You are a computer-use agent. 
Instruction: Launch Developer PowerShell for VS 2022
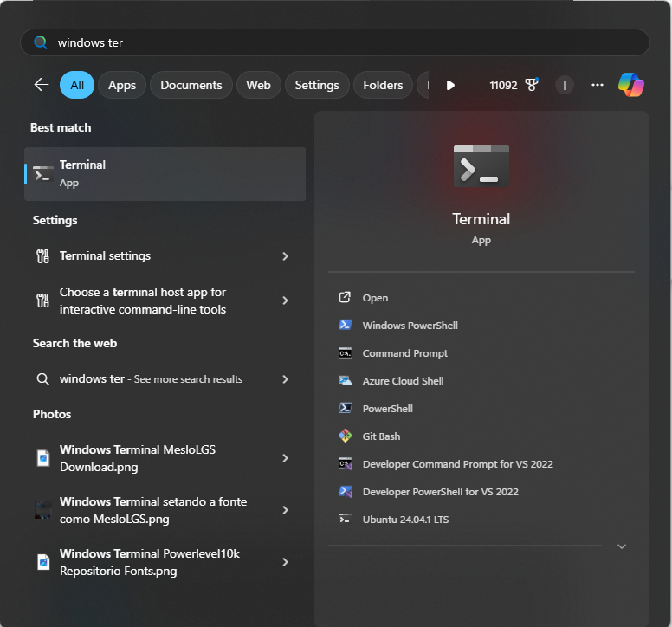point(481,492)
